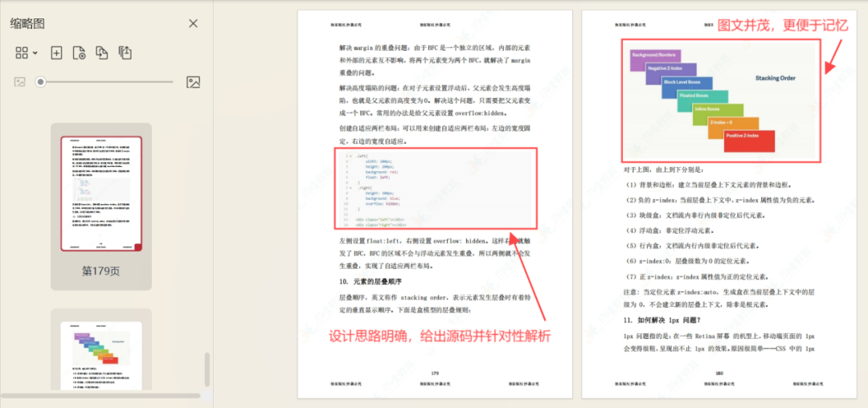Click list item (6) z-index:0

(689, 262)
